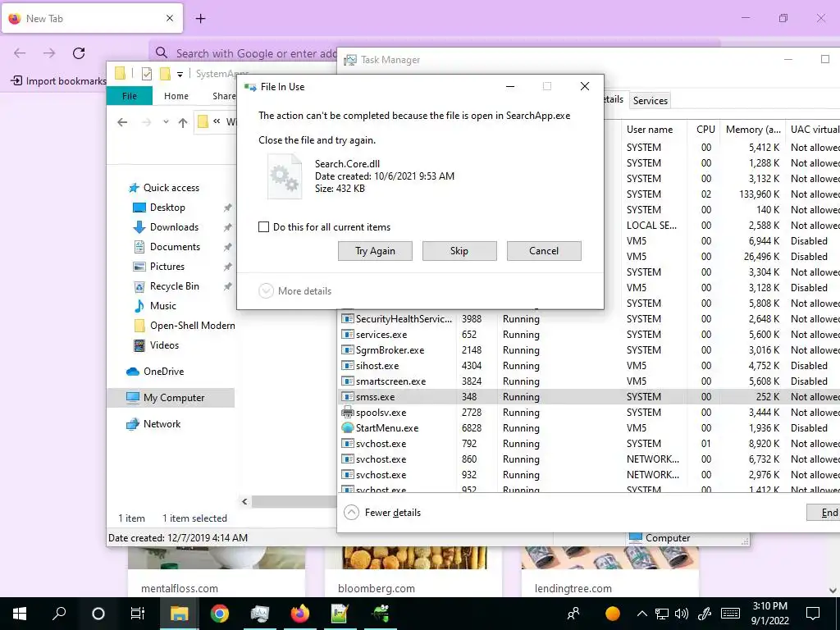Close the New Tab tab in Firefox
This screenshot has height=630, width=840.
point(169,18)
